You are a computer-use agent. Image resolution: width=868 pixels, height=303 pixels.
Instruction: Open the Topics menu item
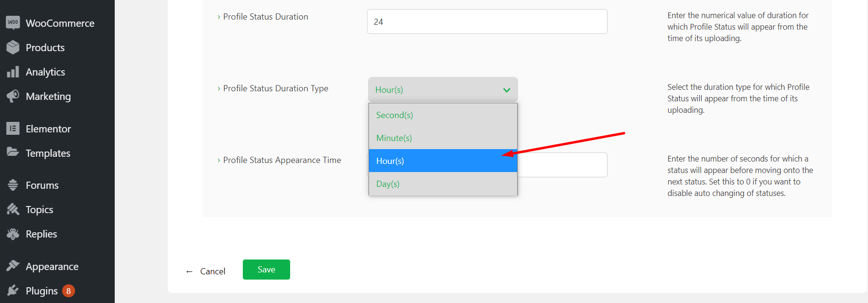[39, 210]
